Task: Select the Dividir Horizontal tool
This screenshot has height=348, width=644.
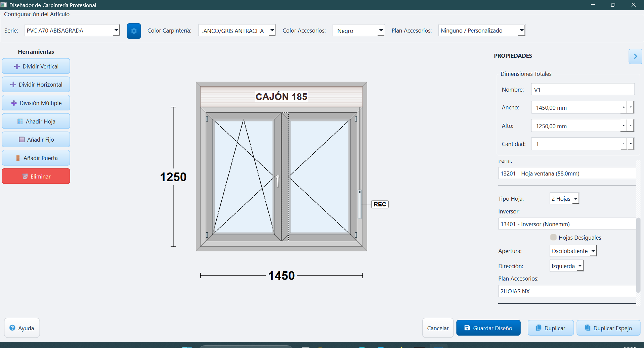Action: (36, 85)
